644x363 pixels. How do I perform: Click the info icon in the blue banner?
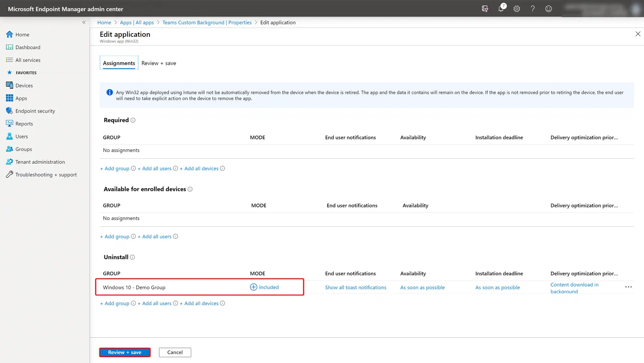point(109,92)
